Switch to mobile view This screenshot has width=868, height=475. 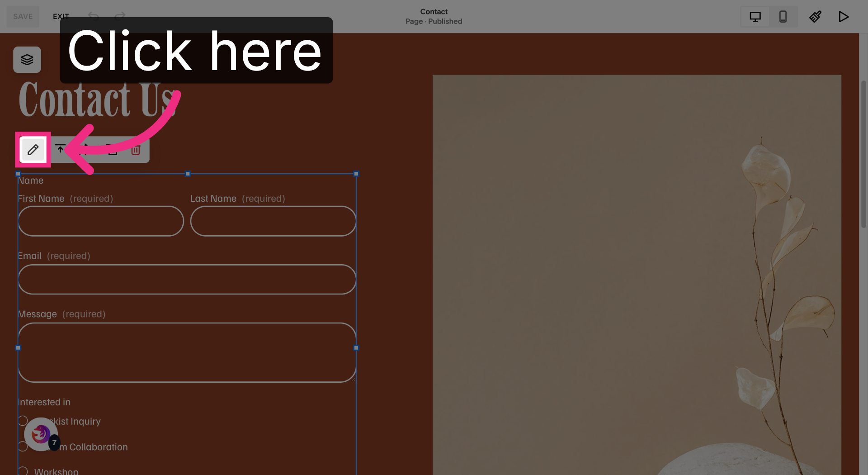coord(783,17)
